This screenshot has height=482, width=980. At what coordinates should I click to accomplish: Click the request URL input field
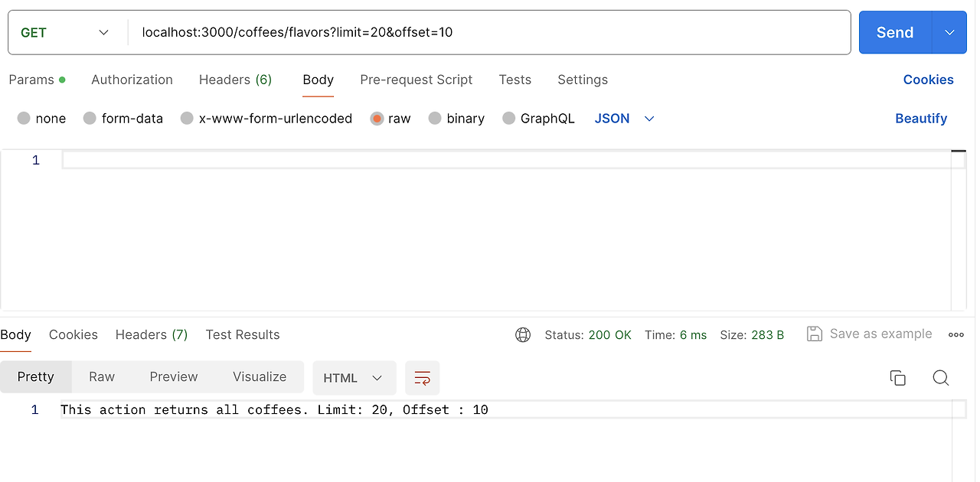pos(488,32)
